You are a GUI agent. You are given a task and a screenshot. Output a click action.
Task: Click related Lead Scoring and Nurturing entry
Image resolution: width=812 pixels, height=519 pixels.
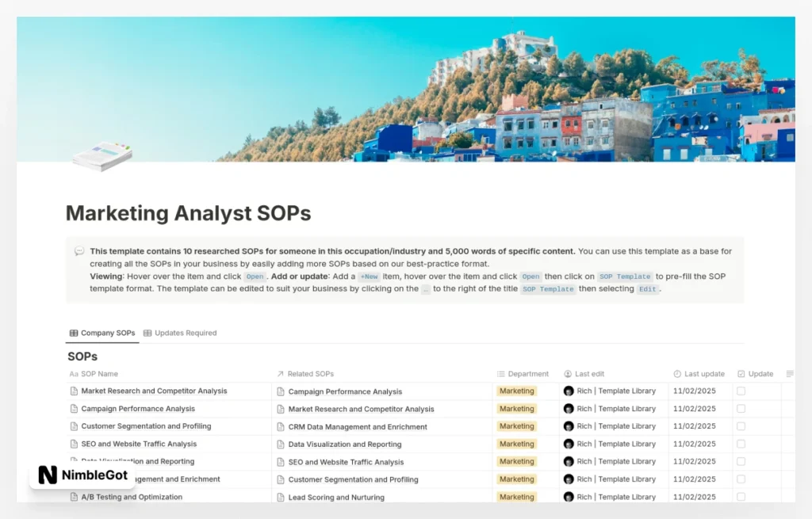[336, 498]
